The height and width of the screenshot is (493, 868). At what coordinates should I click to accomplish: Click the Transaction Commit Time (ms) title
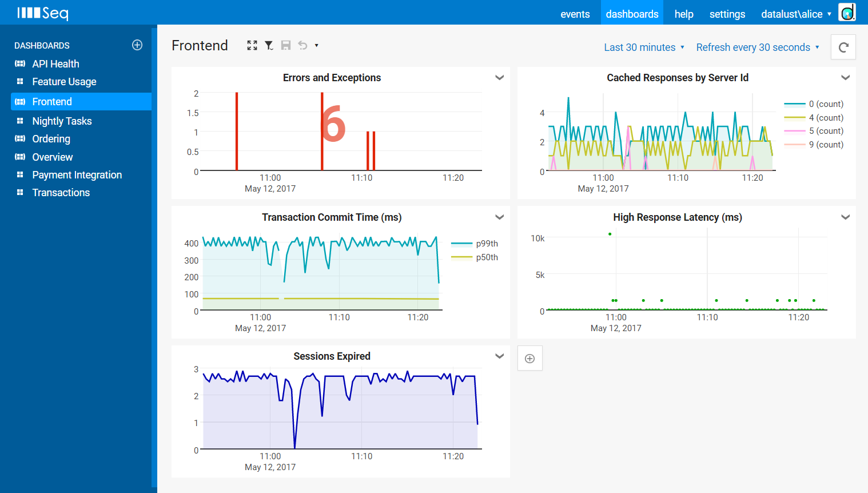pyautogui.click(x=332, y=217)
